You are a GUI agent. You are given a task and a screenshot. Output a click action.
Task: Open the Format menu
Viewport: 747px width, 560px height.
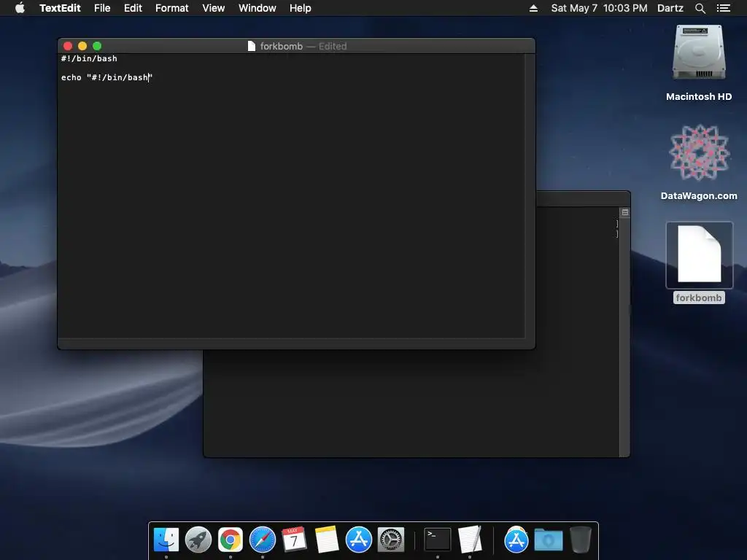click(x=172, y=8)
